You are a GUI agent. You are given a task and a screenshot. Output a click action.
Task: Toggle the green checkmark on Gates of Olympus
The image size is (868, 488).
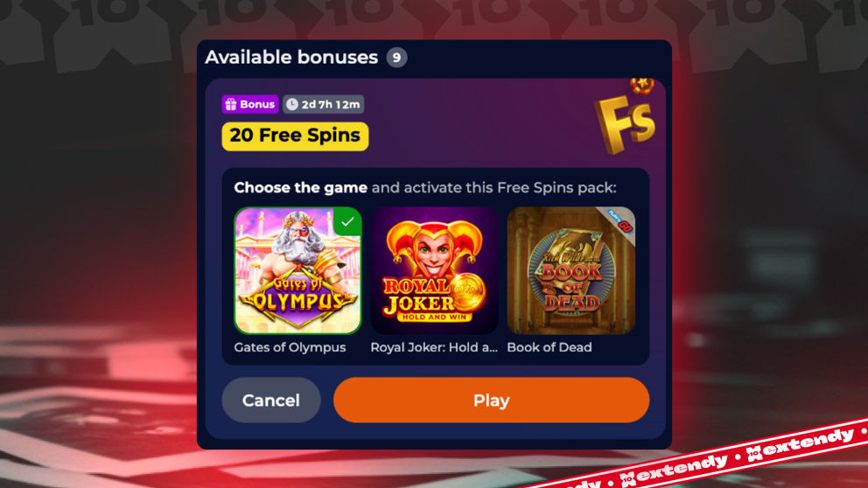pos(347,221)
